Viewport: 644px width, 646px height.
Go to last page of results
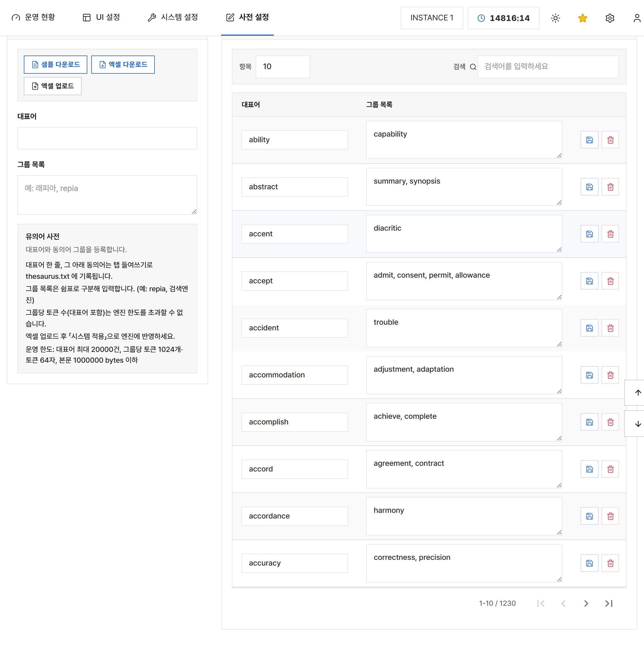point(609,603)
